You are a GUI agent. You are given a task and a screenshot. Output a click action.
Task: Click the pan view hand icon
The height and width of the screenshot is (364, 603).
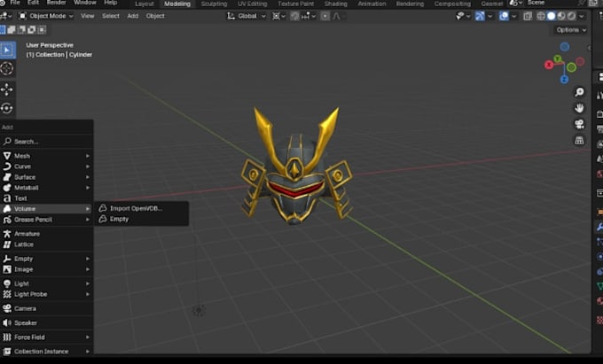tap(579, 108)
